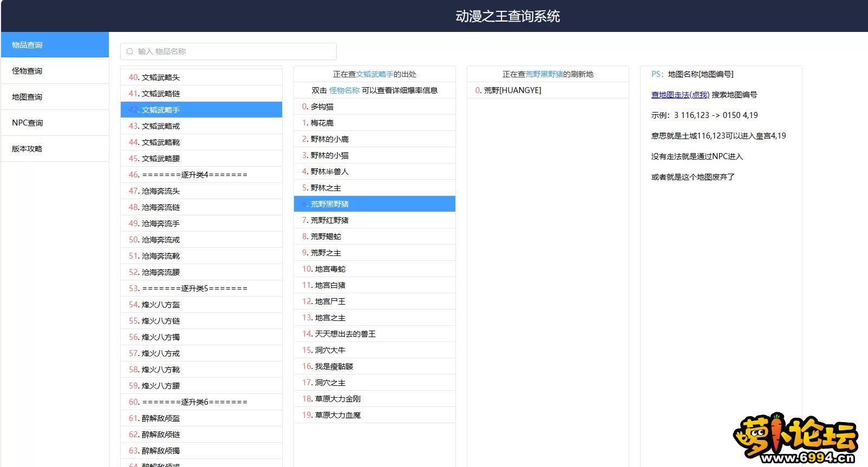Pick item 57. 烽火八方戒
Screen dimensions: 868x467
201,353
